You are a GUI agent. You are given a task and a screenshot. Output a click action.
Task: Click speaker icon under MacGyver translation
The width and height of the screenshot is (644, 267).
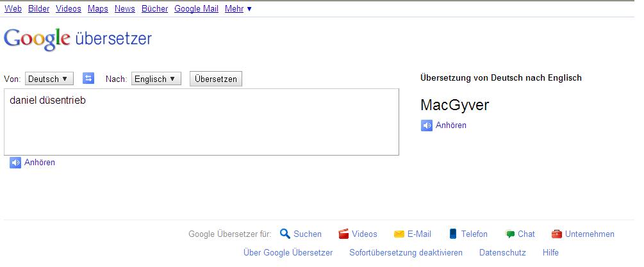pos(427,125)
